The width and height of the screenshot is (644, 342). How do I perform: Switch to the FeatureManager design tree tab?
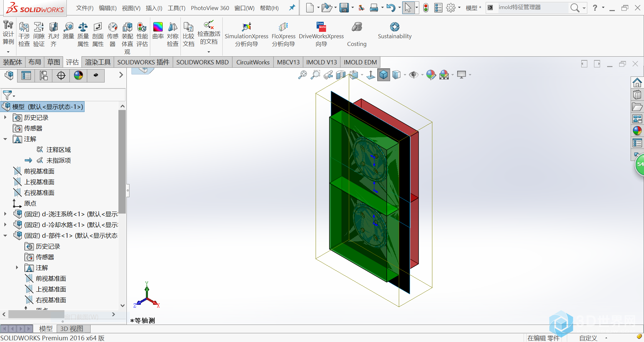[x=9, y=75]
